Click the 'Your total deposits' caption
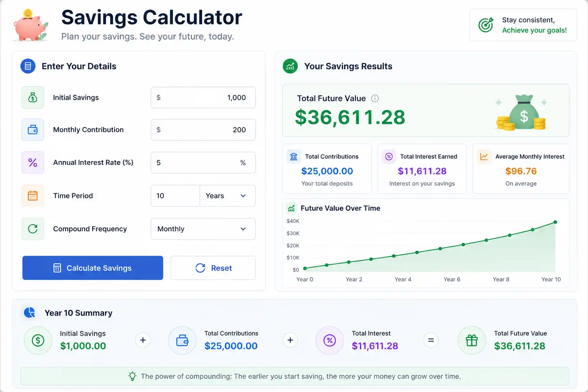588x392 pixels. tap(327, 183)
